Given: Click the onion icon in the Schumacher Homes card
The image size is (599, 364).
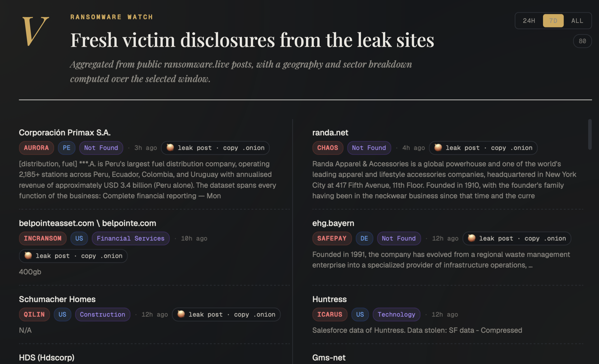Looking at the screenshot, I should point(181,314).
